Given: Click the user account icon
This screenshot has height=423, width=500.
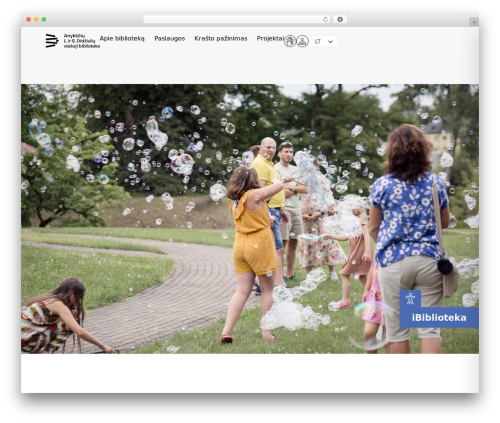Looking at the screenshot, I should pos(303,41).
